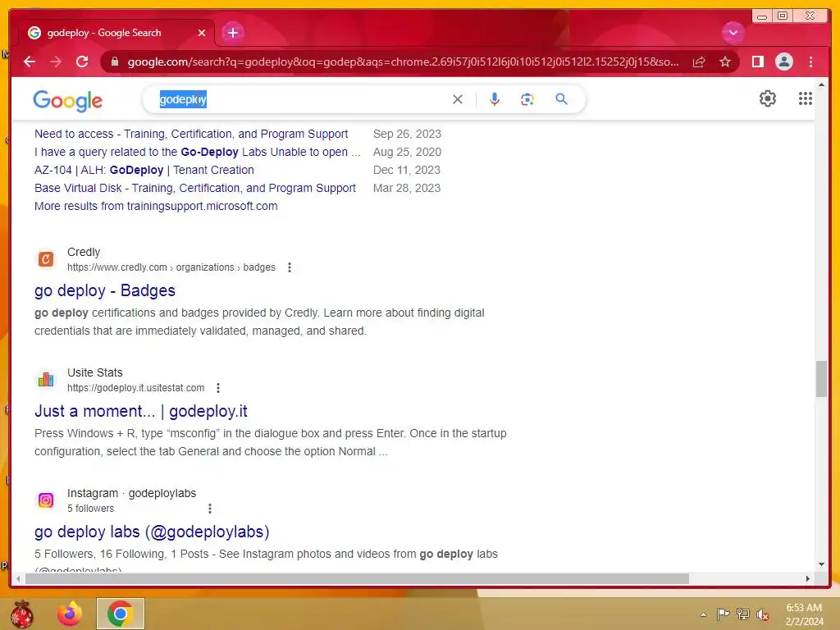The height and width of the screenshot is (630, 840).
Task: Open Chrome side panel
Action: coord(757,62)
